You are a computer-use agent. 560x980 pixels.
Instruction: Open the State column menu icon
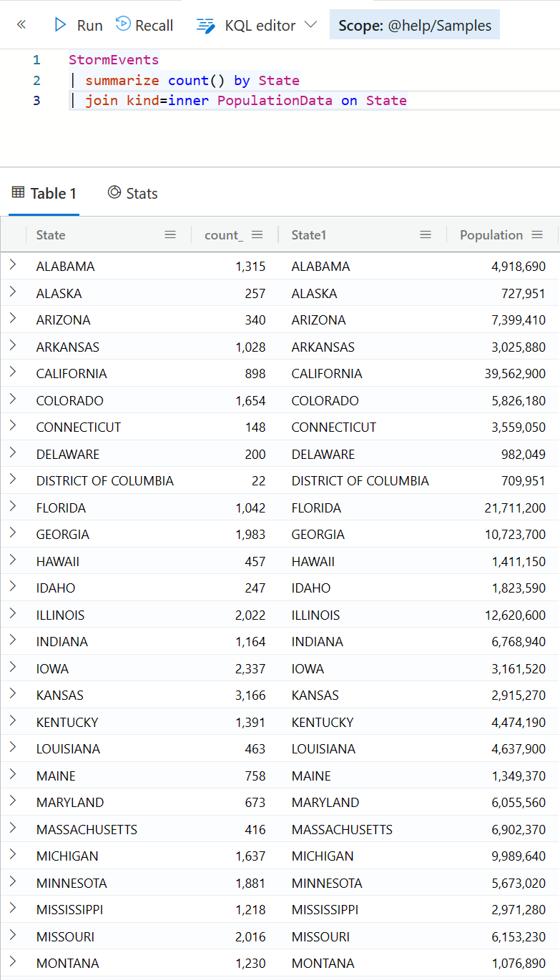[x=170, y=234]
